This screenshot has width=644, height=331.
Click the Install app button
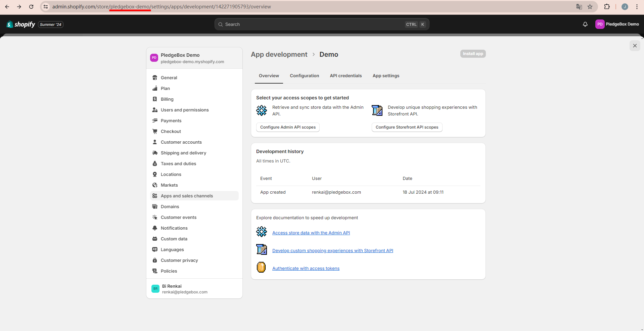pos(473,54)
